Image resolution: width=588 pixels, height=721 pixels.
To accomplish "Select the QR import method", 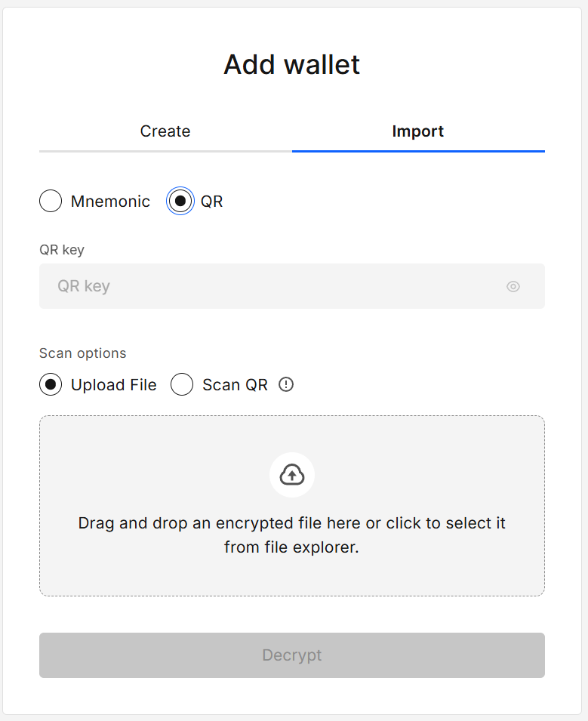I will [x=179, y=201].
